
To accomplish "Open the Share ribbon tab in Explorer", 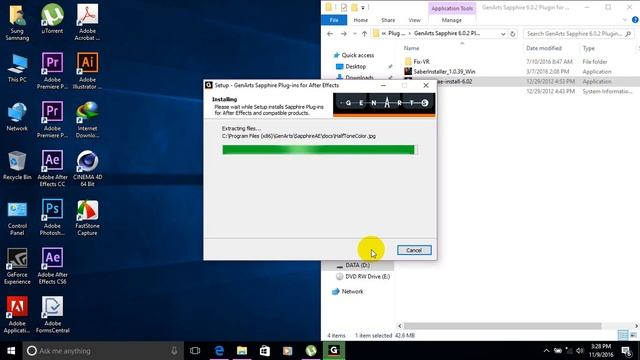I will [x=388, y=20].
